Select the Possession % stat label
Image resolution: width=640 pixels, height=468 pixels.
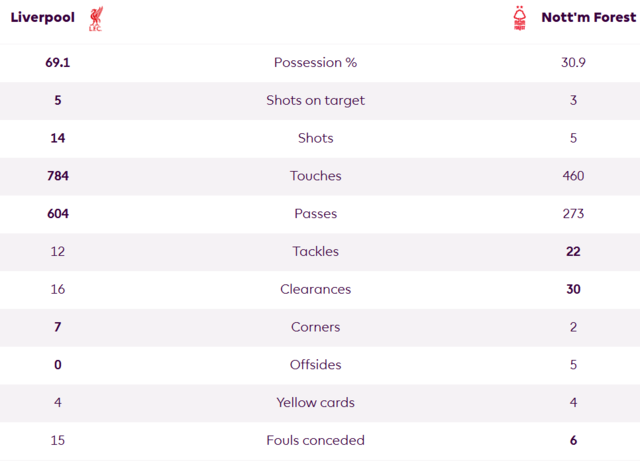coord(316,62)
